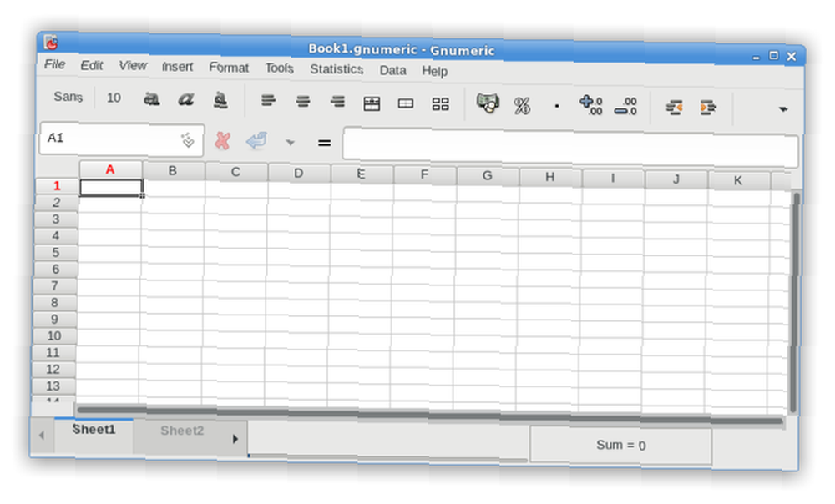Decrease displayed decimal places

[625, 106]
